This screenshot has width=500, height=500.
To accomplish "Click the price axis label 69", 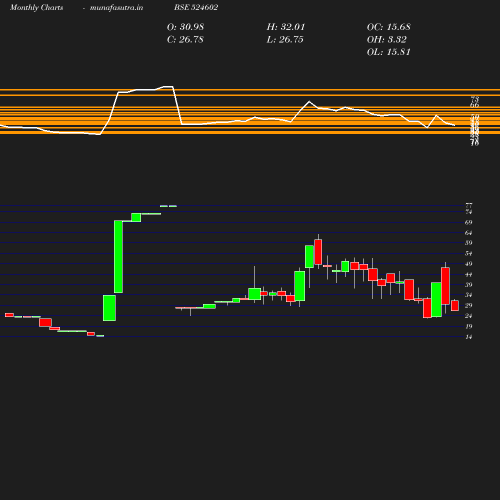I will (x=469, y=222).
